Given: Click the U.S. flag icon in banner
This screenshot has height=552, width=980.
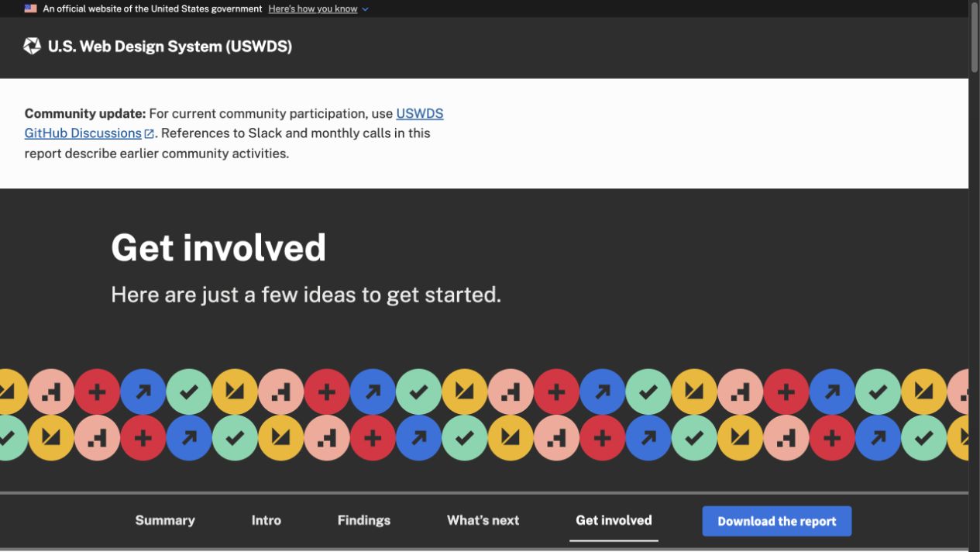Looking at the screenshot, I should (31, 9).
